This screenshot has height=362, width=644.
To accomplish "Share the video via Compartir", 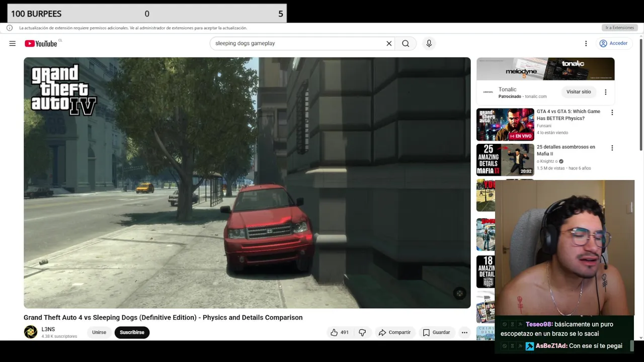I will pos(394,332).
